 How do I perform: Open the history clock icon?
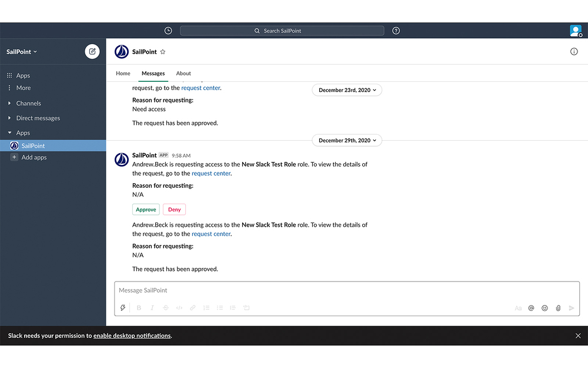point(168,31)
